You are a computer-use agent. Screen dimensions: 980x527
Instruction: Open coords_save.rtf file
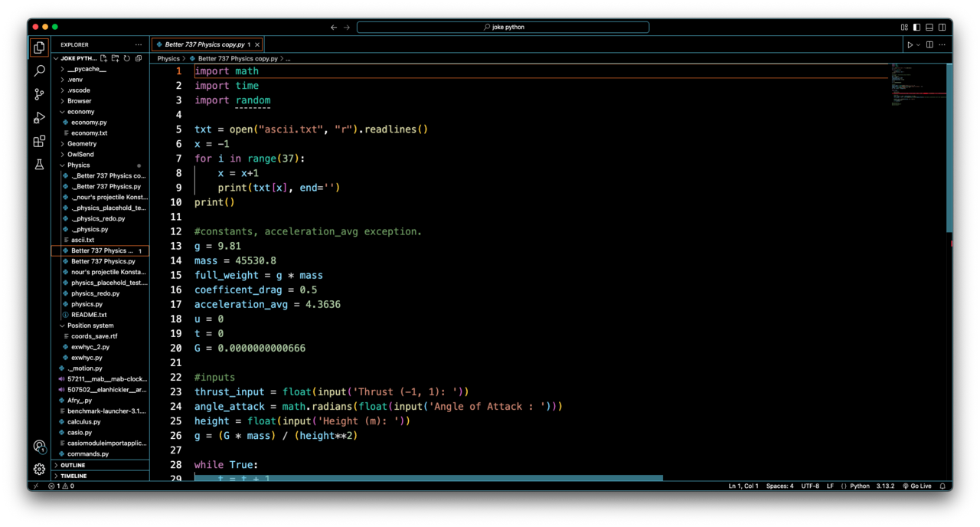tap(100, 336)
